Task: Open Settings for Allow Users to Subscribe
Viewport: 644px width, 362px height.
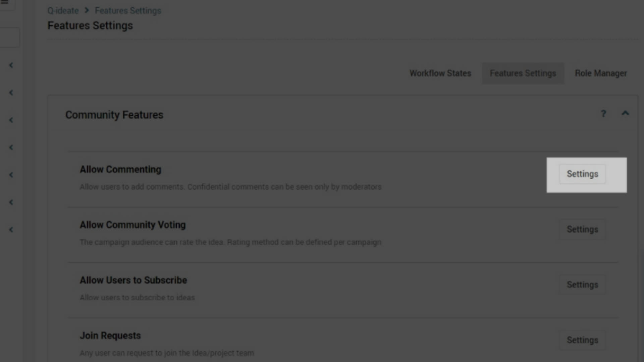Action: [582, 285]
